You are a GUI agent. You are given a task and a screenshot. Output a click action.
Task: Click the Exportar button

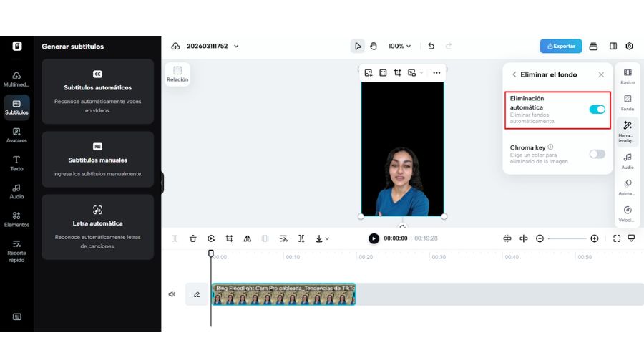[x=561, y=46]
